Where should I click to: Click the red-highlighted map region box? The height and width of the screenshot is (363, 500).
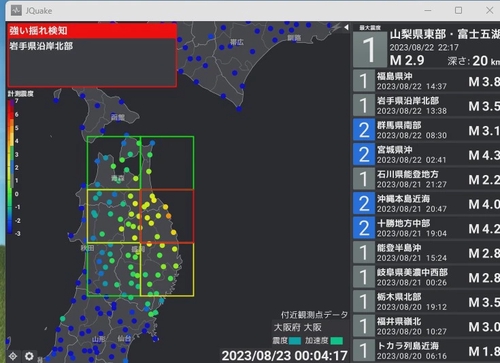tap(167, 216)
